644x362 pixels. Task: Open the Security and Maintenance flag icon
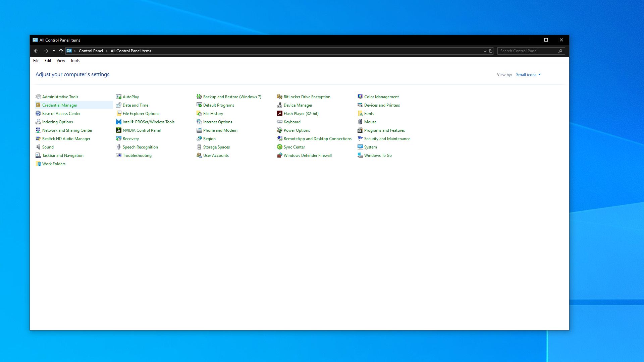(x=360, y=138)
